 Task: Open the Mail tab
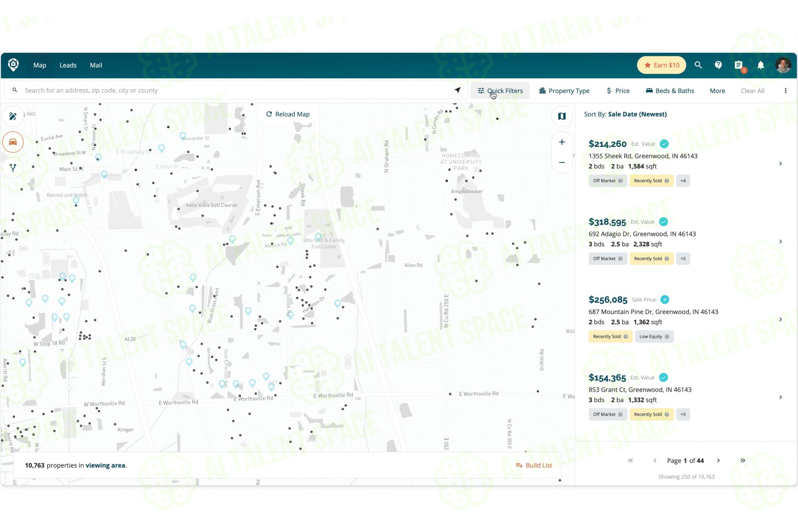(96, 65)
